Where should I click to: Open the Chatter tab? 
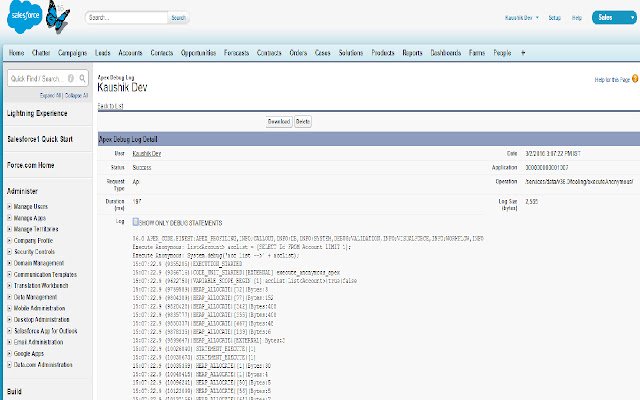tap(41, 53)
